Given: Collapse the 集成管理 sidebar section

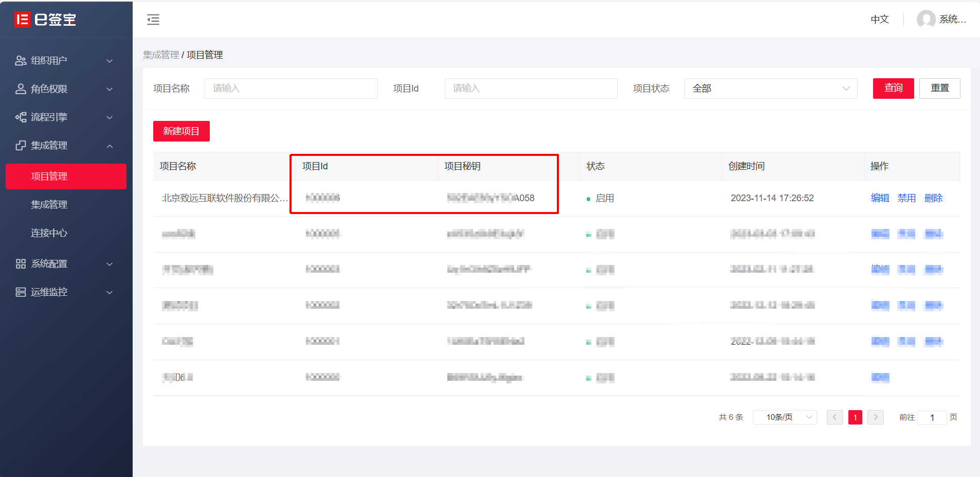Looking at the screenshot, I should (110, 146).
